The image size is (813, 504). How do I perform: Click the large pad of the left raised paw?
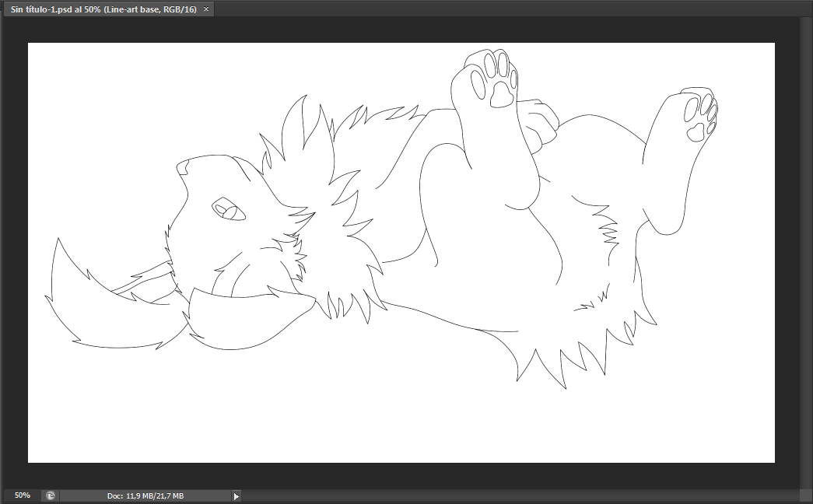[x=502, y=95]
